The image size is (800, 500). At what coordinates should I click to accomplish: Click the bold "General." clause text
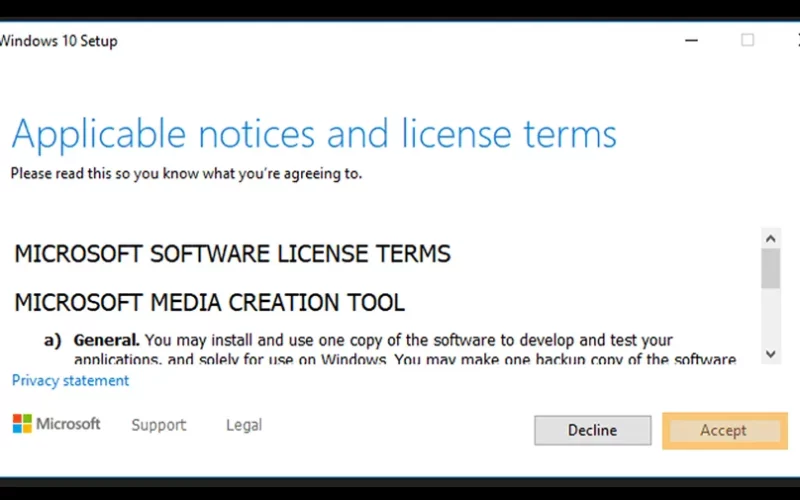(106, 340)
